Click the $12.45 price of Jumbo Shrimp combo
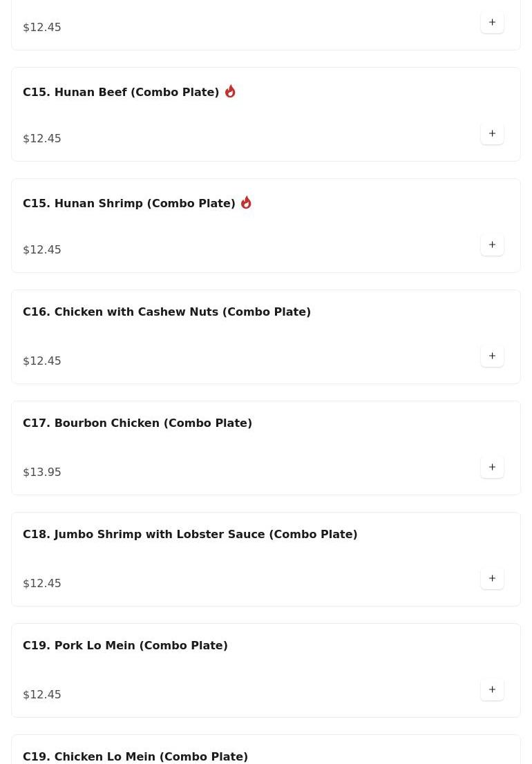 [42, 583]
